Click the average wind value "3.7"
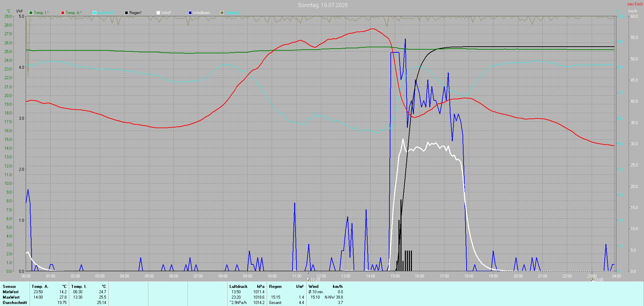 340,303
